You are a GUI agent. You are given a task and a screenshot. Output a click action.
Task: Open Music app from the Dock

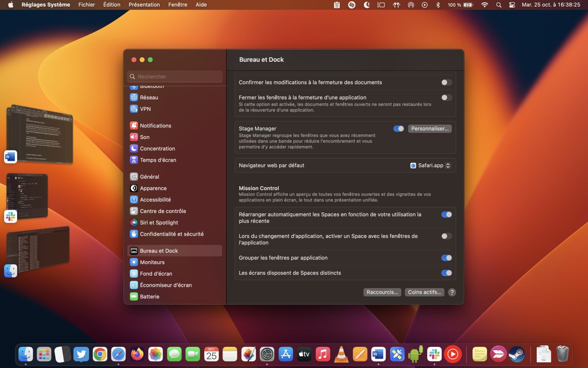pyautogui.click(x=323, y=355)
